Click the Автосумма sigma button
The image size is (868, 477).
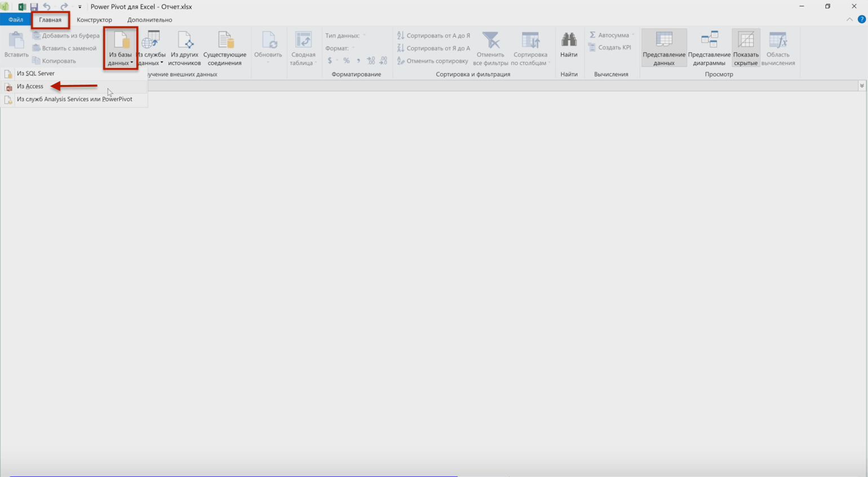pyautogui.click(x=609, y=35)
